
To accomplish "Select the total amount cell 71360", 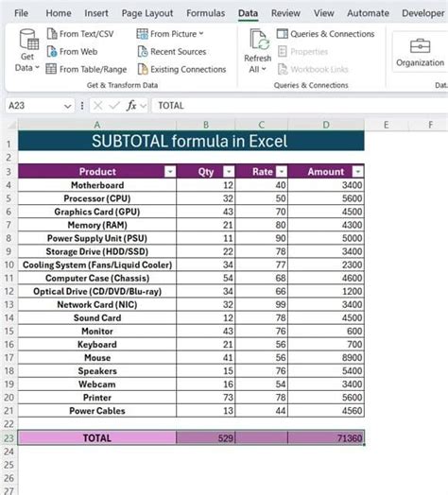I will coord(326,438).
